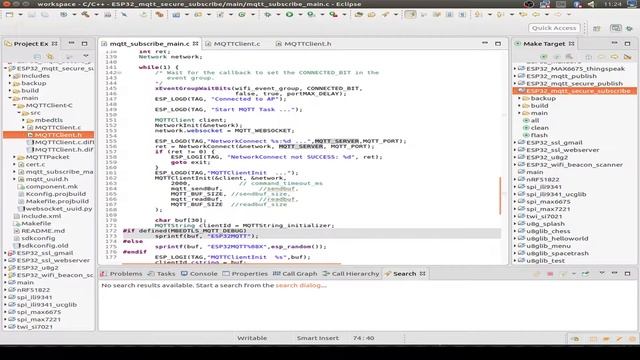Click the New file wizard toolbar icon
The height and width of the screenshot is (360, 640).
(9, 14)
